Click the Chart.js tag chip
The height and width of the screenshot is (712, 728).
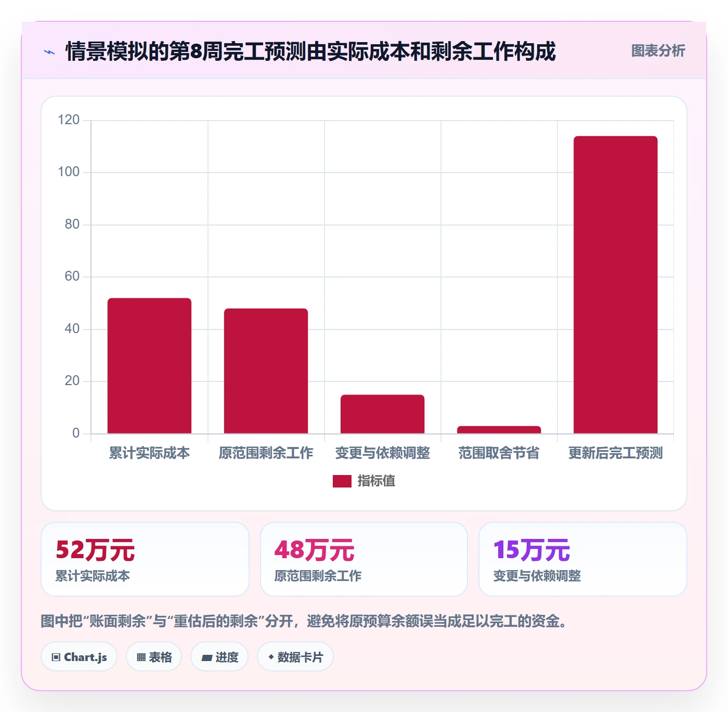tap(79, 657)
